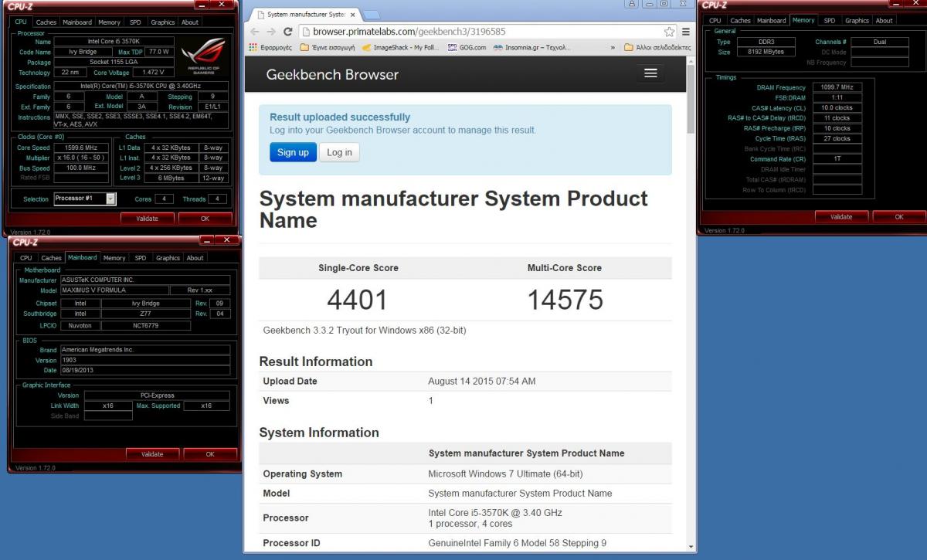Reload the Geekbench page

coord(288,32)
